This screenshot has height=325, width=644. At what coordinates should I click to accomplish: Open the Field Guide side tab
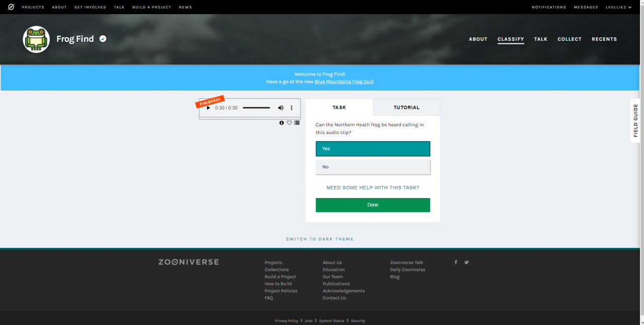(x=636, y=120)
